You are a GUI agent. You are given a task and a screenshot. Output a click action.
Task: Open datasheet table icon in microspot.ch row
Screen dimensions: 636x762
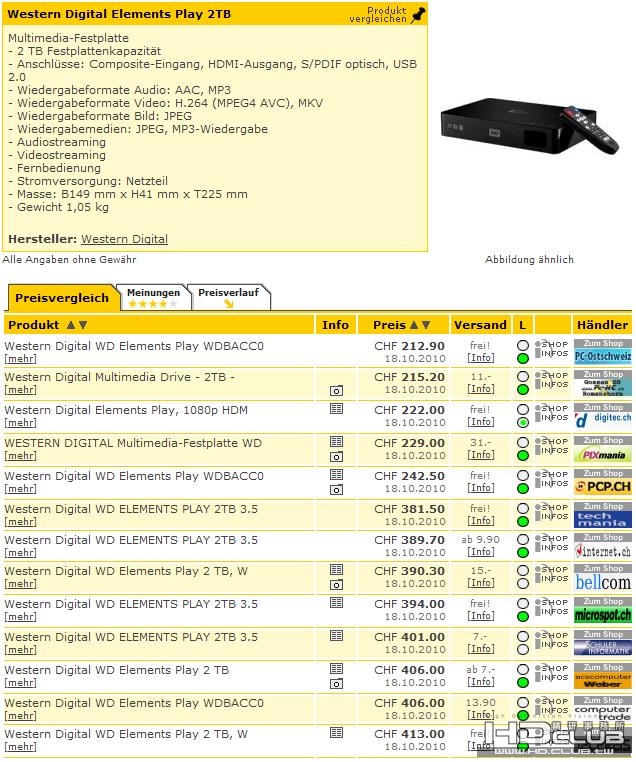tap(336, 603)
